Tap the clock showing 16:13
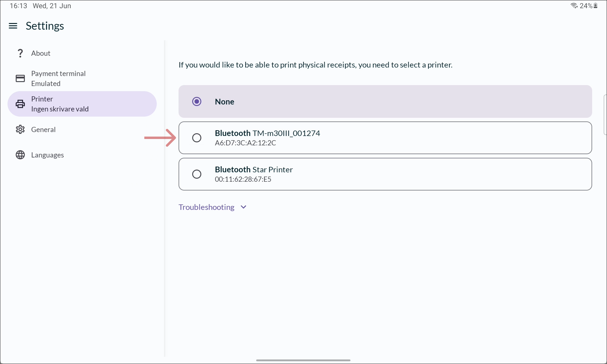The width and height of the screenshot is (607, 364). click(18, 6)
